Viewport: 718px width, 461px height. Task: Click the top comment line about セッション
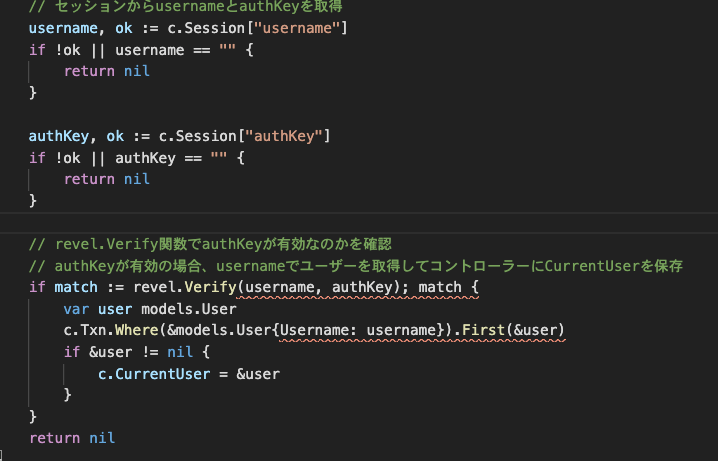pos(186,6)
